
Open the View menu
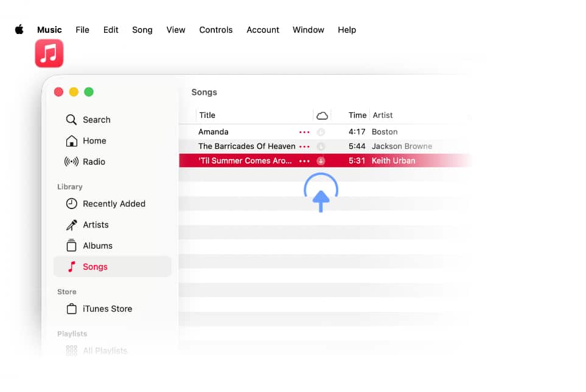click(176, 30)
